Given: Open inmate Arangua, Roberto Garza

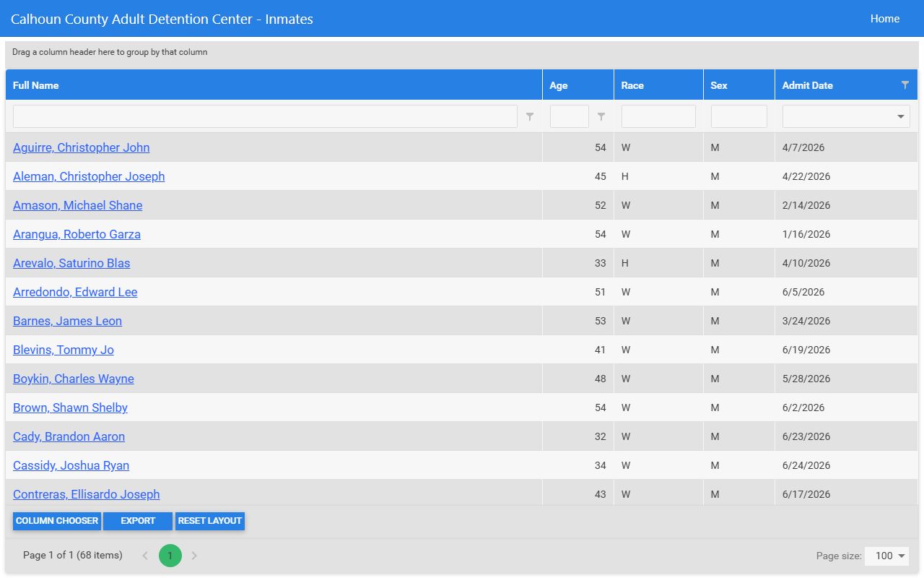Looking at the screenshot, I should pyautogui.click(x=77, y=234).
